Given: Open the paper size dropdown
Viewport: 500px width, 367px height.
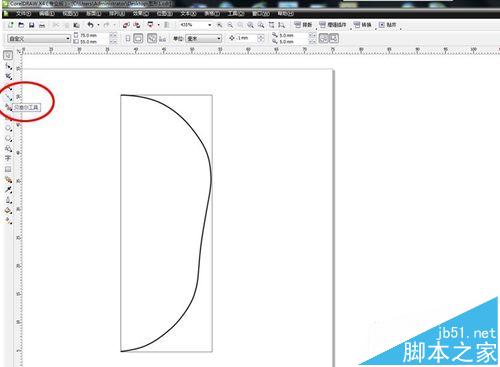Looking at the screenshot, I should click(x=68, y=39).
